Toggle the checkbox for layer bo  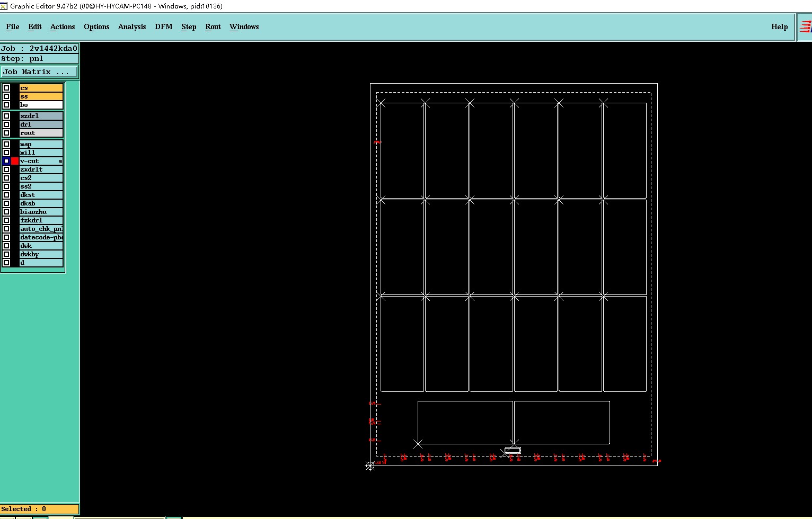click(x=6, y=105)
